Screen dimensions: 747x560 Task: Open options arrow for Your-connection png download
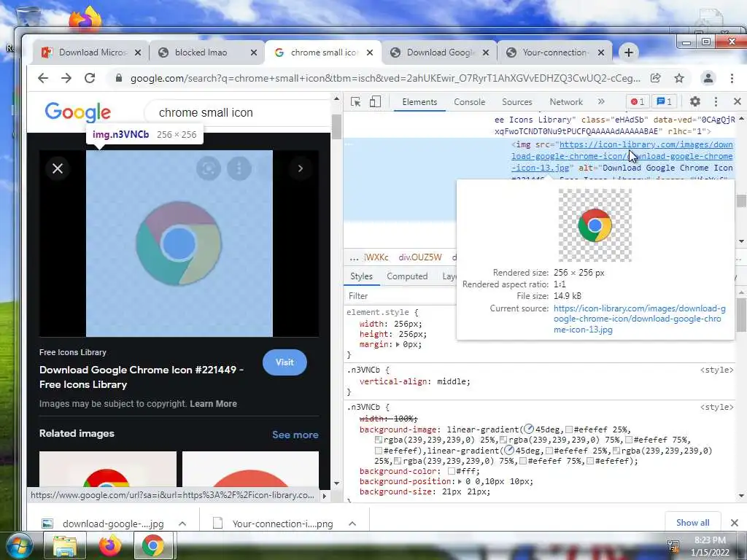(352, 524)
